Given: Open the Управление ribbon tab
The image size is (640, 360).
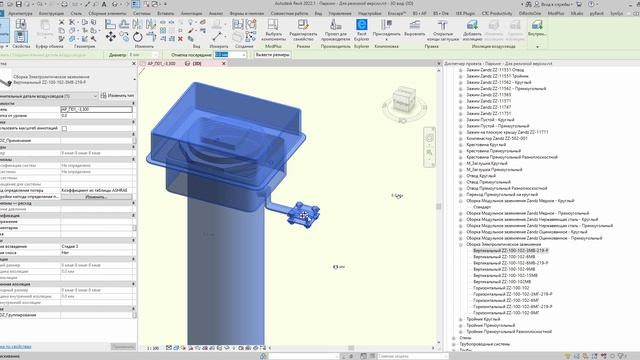Looking at the screenshot, I should click(x=340, y=13).
